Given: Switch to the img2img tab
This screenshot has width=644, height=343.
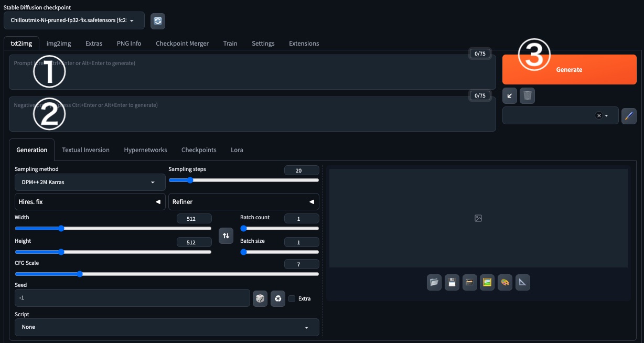Looking at the screenshot, I should pos(58,44).
